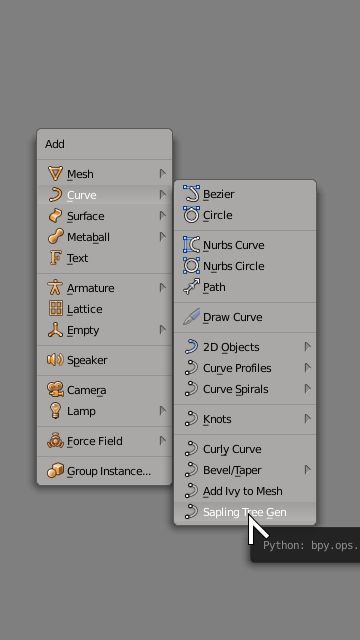Add a Path curve
Image resolution: width=360 pixels, height=640 pixels.
click(245, 287)
